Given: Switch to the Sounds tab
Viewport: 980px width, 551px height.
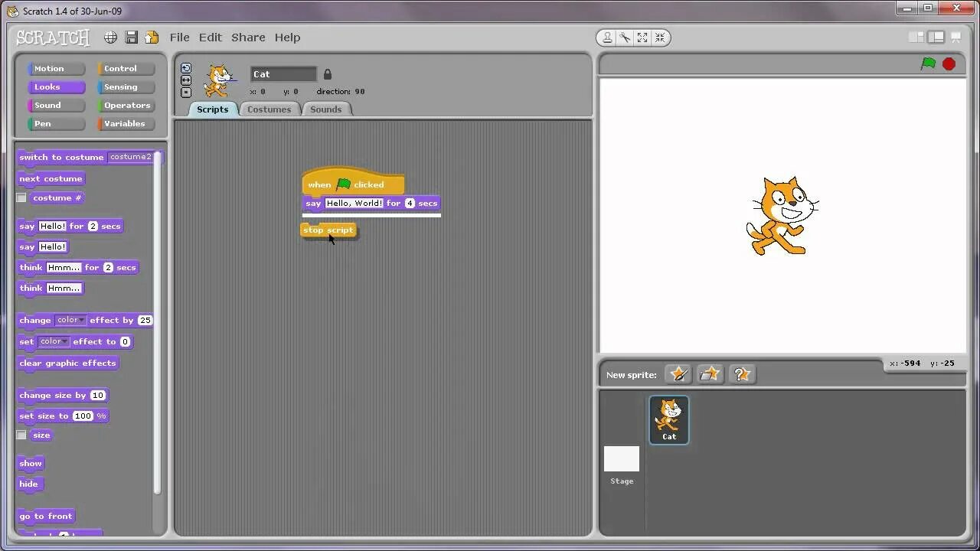Looking at the screenshot, I should [325, 109].
